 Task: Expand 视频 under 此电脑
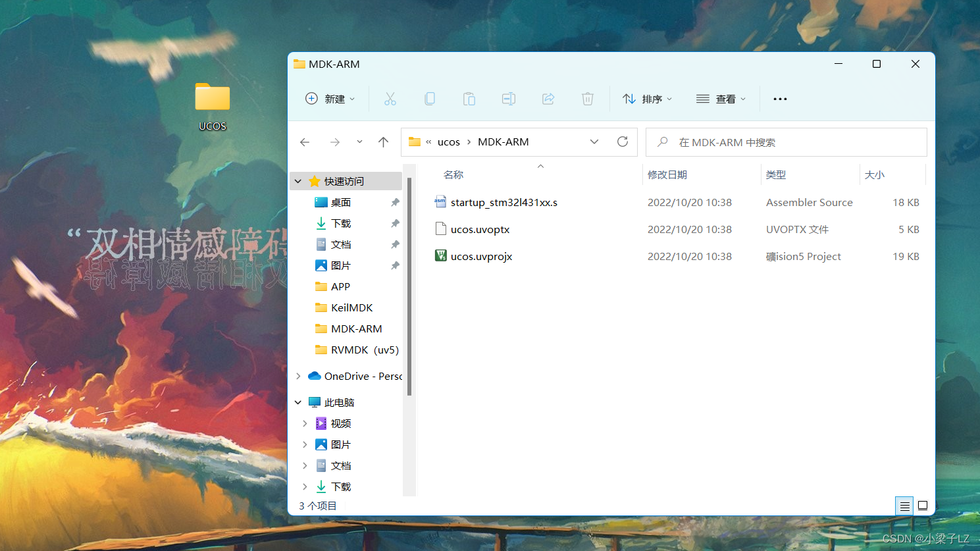pos(305,423)
